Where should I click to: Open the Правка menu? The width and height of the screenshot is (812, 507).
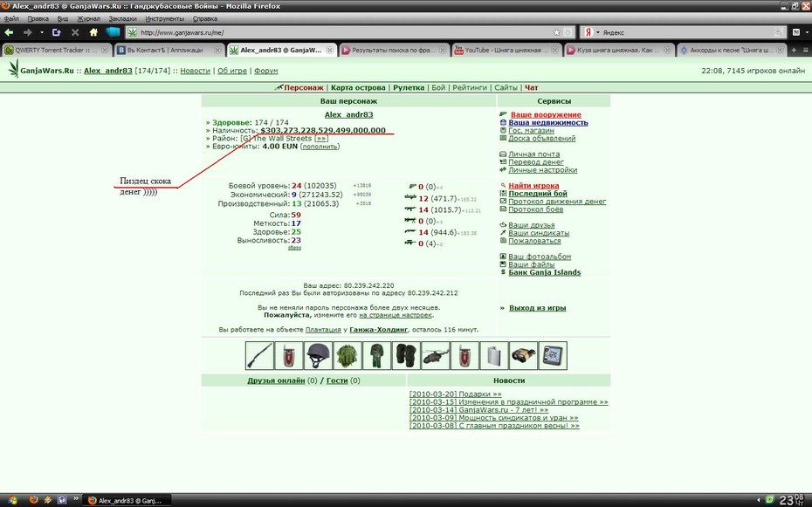pos(38,18)
